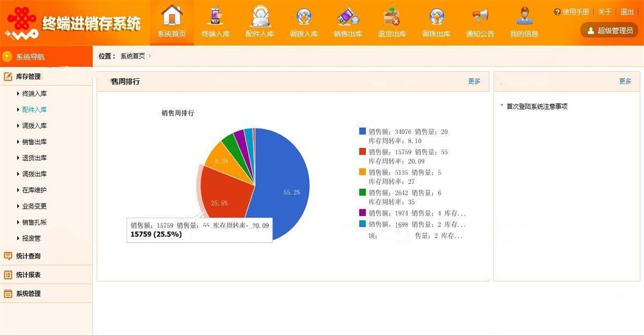Select 业务变更 in the sidebar menu
The width and height of the screenshot is (644, 335).
tap(34, 206)
